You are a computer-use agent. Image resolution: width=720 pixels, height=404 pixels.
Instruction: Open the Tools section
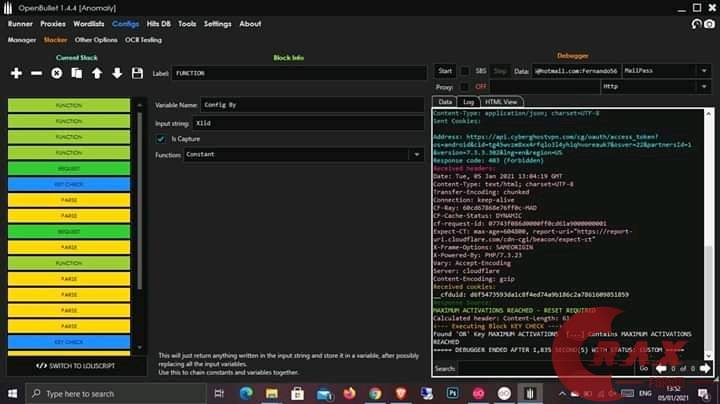tap(187, 24)
